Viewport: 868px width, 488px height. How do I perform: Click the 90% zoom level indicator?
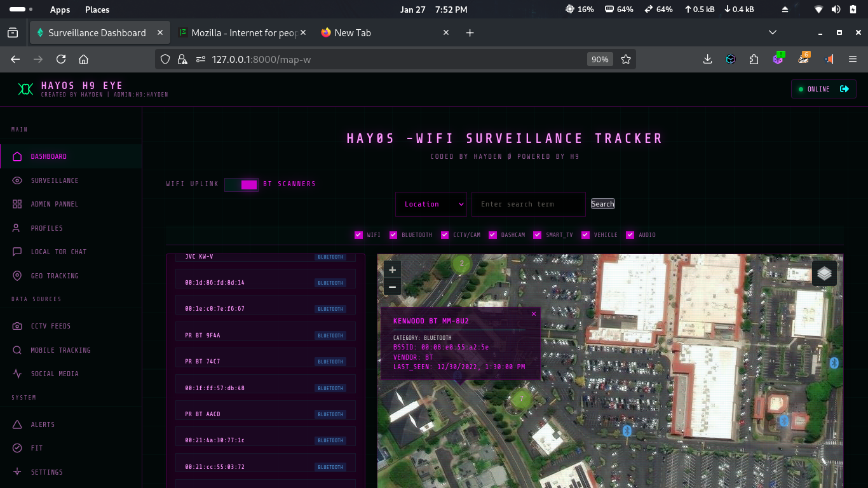(600, 59)
